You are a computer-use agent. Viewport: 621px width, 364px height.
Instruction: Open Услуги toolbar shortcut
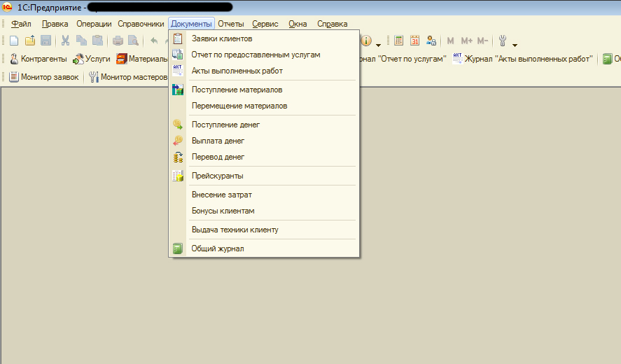(x=92, y=59)
